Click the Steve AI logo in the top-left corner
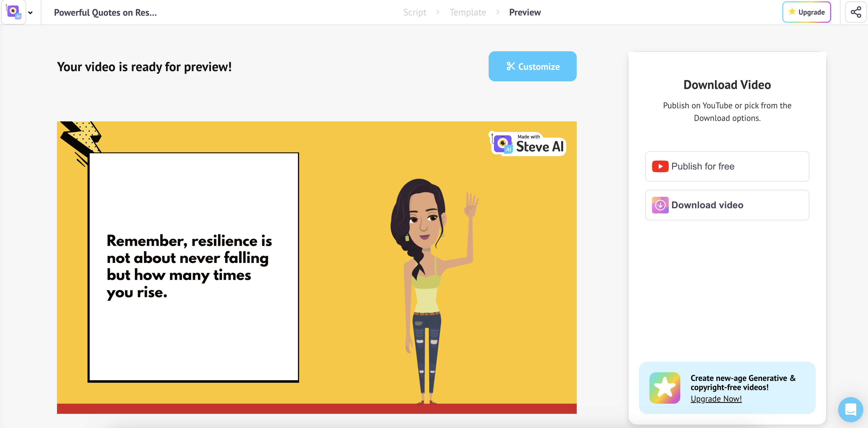This screenshot has width=868, height=428. [14, 12]
